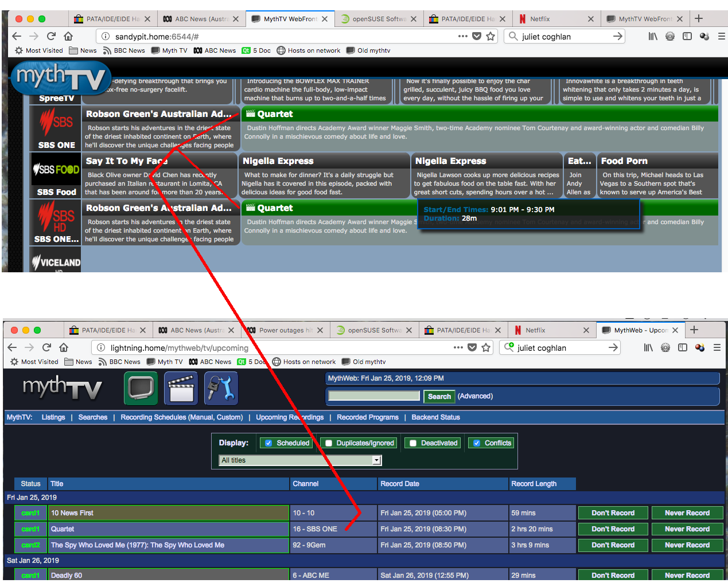Switch to Power outages tab in bottom window
The width and height of the screenshot is (728, 587).
point(285,330)
